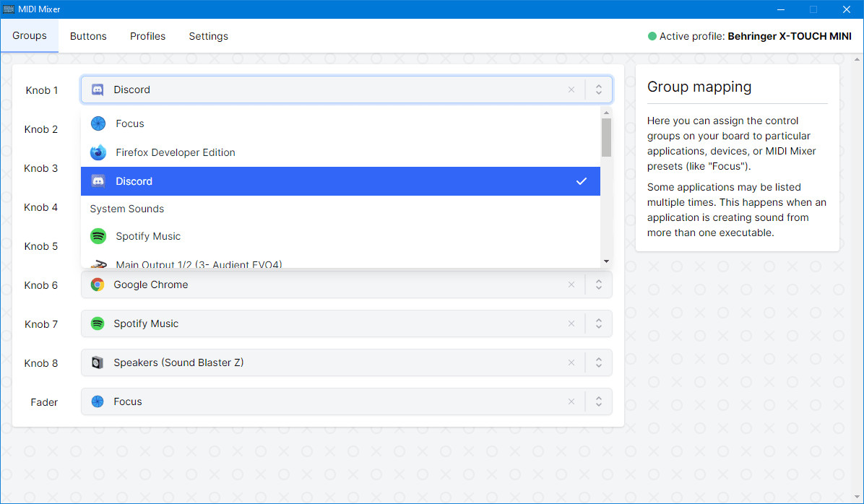Select Spotify Music in the dropdown list
Screen dimensions: 864x504
(x=340, y=236)
